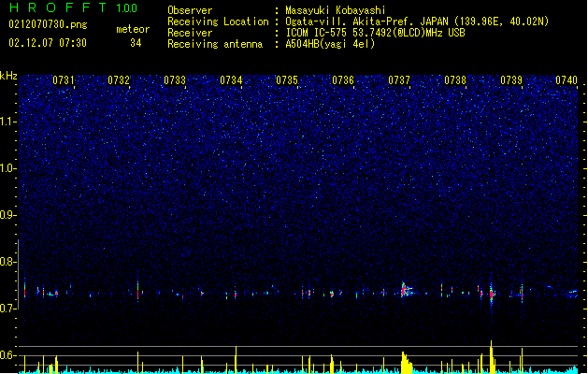Click the 0736 time marker
588x374 pixels.
click(343, 80)
